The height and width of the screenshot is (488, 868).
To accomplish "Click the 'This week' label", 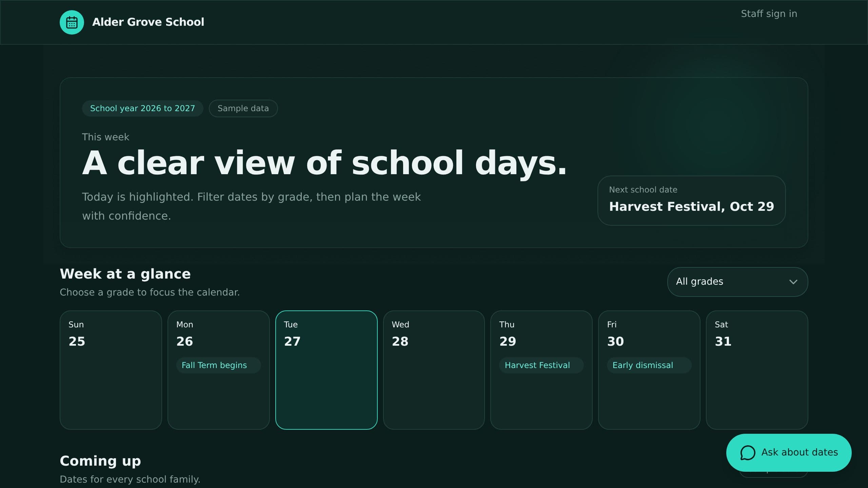I will pos(105,137).
